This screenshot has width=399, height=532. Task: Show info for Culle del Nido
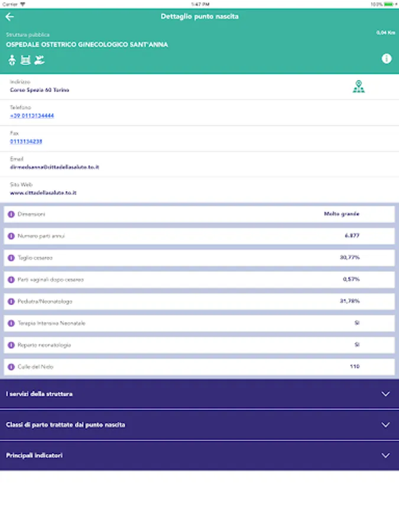coord(11,367)
